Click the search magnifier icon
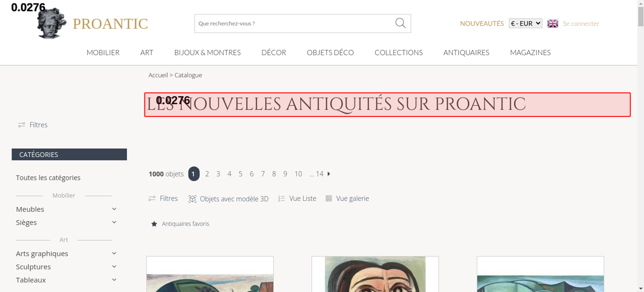The height and width of the screenshot is (292, 644). 400,23
